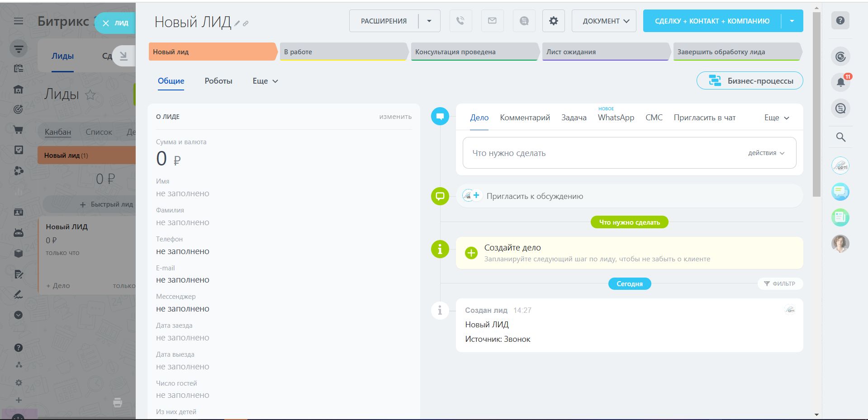Switch to the Общие tab

tap(171, 81)
